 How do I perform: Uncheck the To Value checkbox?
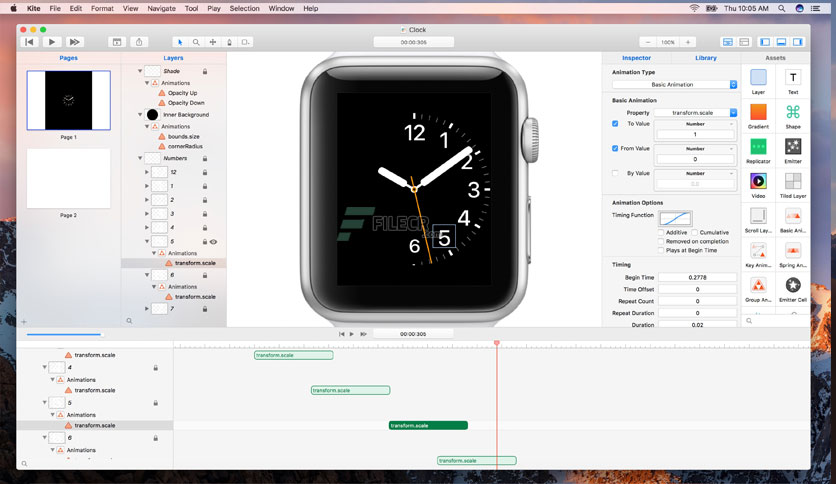[615, 124]
